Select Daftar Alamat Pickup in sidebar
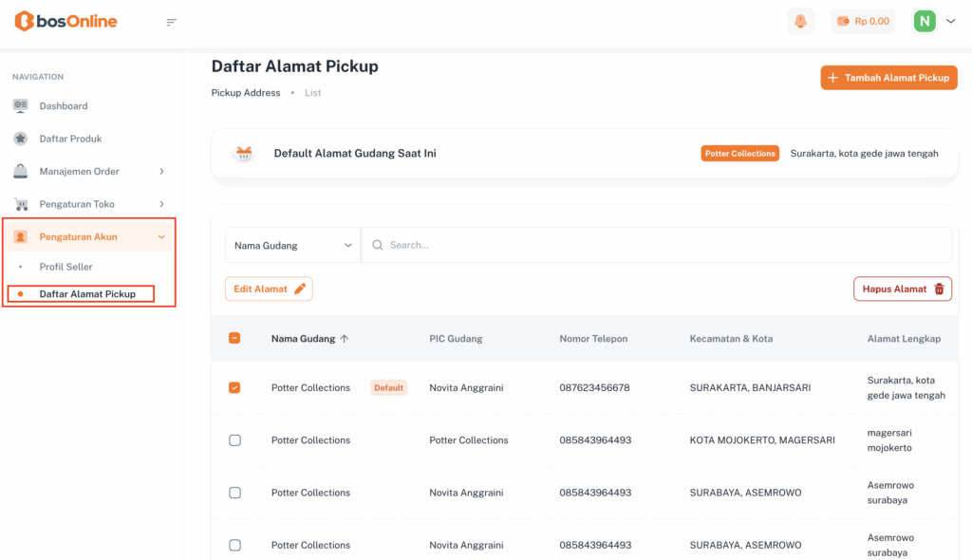Image resolution: width=972 pixels, height=560 pixels. pos(87,294)
